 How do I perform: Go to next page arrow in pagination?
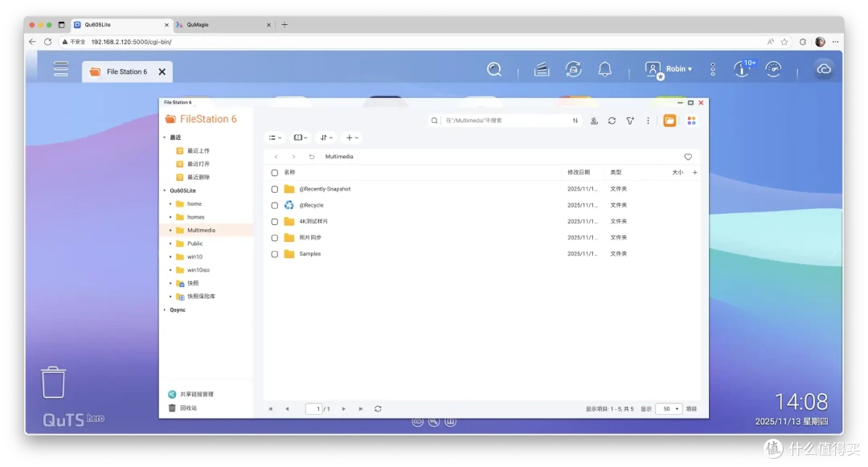point(343,409)
